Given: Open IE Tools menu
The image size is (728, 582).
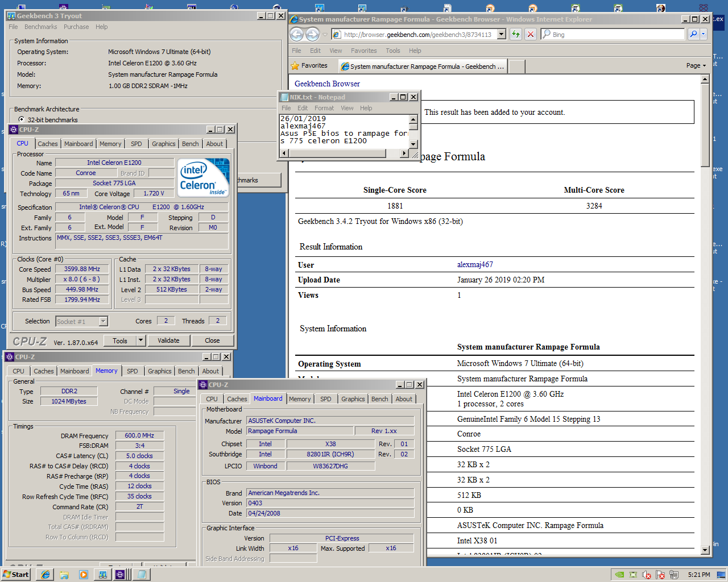Looking at the screenshot, I should coord(393,51).
